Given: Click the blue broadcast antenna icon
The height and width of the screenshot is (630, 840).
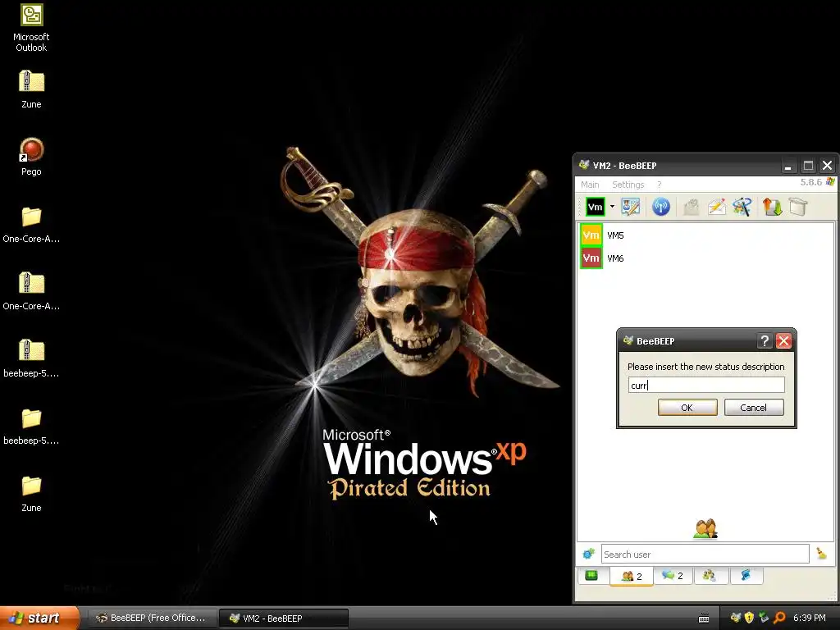Looking at the screenshot, I should click(x=661, y=207).
